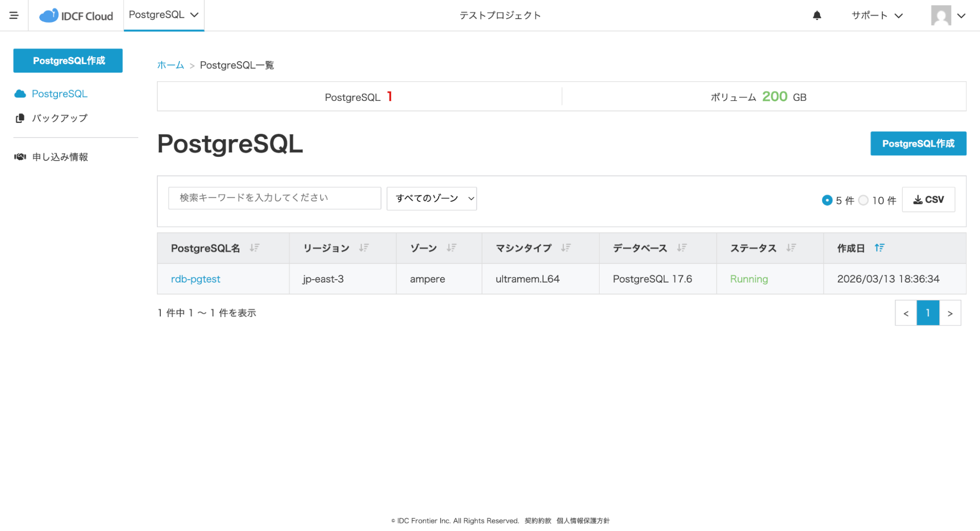Sort the ステータス column

790,248
